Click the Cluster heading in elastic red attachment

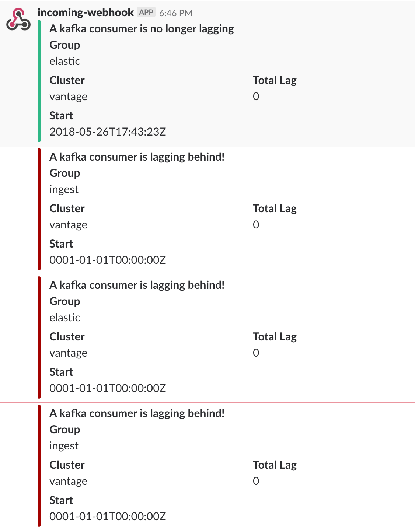tap(67, 337)
